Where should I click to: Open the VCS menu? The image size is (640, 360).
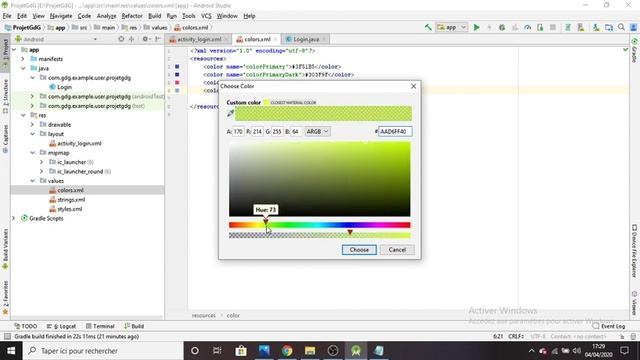point(206,16)
